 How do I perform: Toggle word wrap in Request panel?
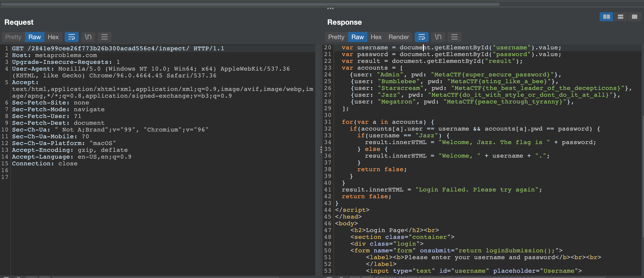click(71, 37)
